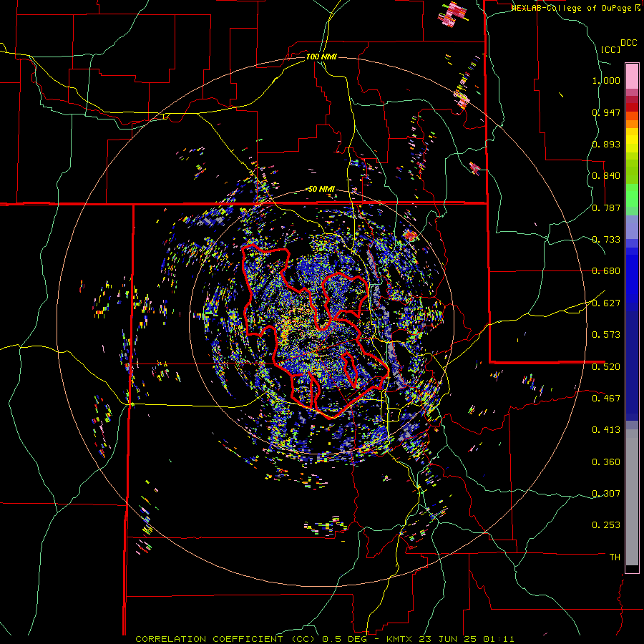This screenshot has height=644, width=644.
Task: Click the 0.5 DEG elevation text
Action: tap(345, 639)
